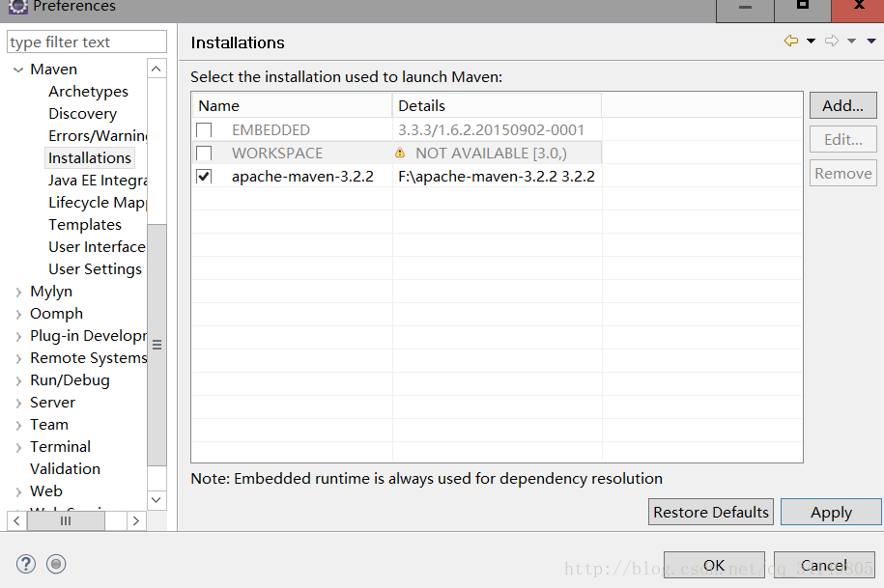Open Java EE Integration page
Image resolution: width=884 pixels, height=588 pixels.
(98, 181)
